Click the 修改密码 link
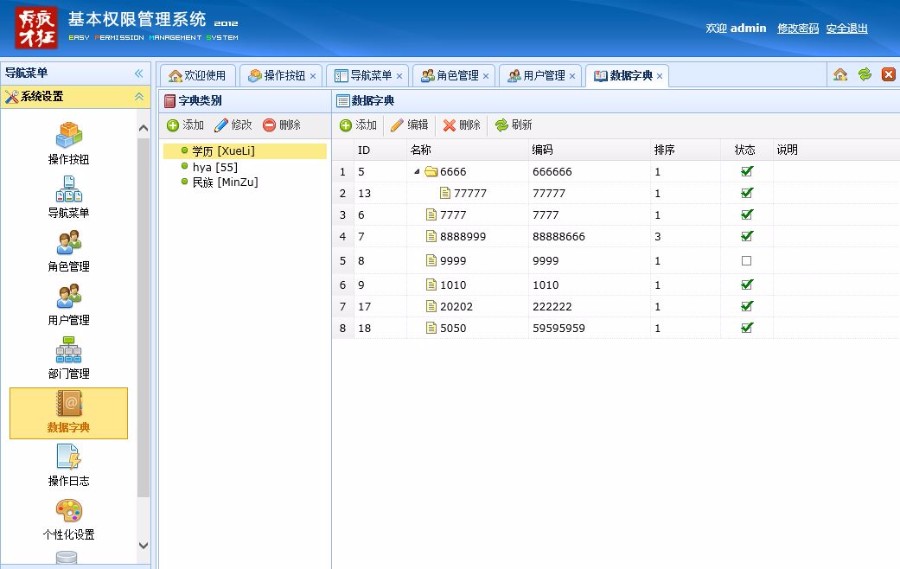The image size is (900, 569). [798, 28]
